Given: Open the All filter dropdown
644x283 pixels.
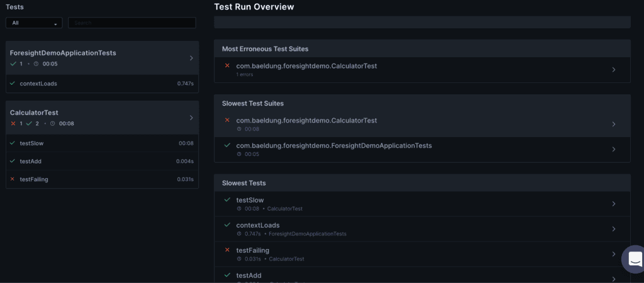Looking at the screenshot, I should pyautogui.click(x=34, y=23).
